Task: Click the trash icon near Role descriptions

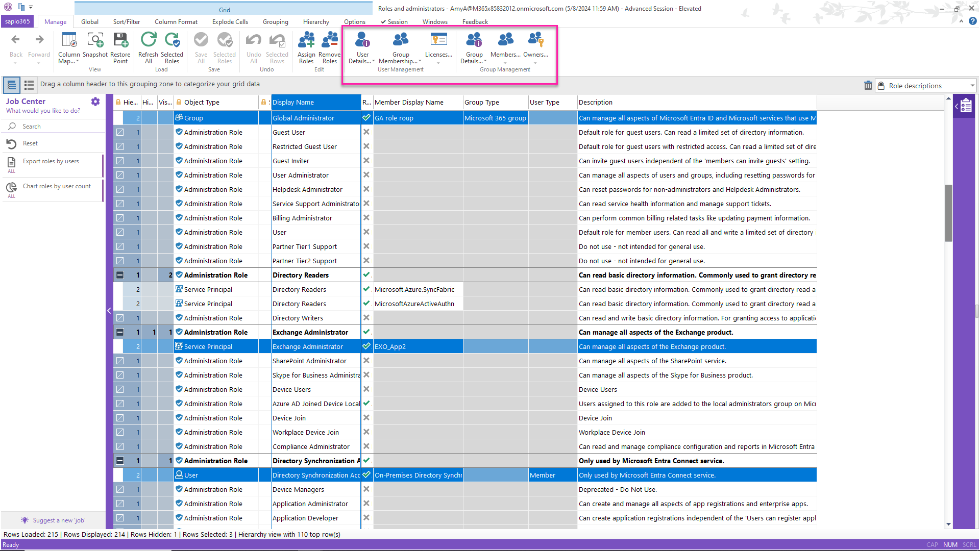Action: tap(868, 85)
